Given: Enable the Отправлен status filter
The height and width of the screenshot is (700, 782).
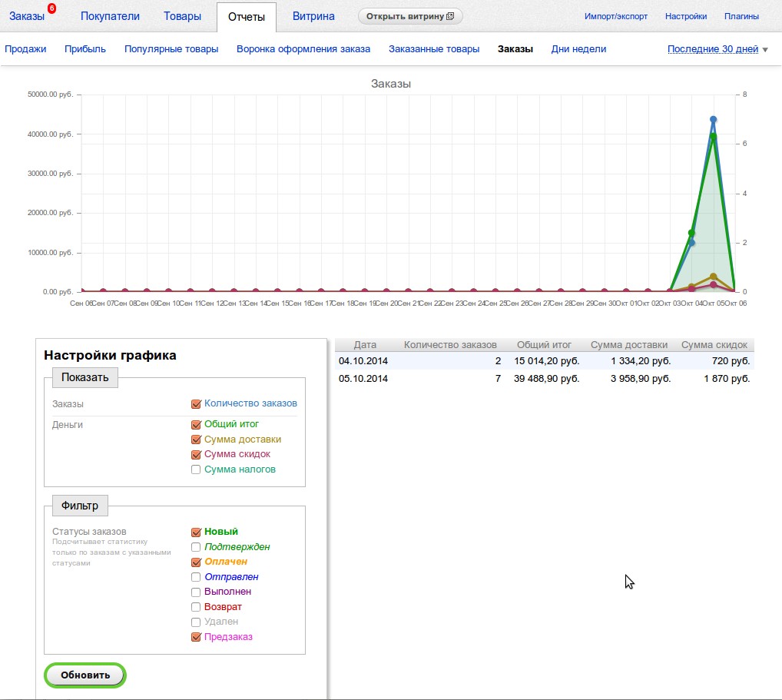Looking at the screenshot, I should pos(196,577).
